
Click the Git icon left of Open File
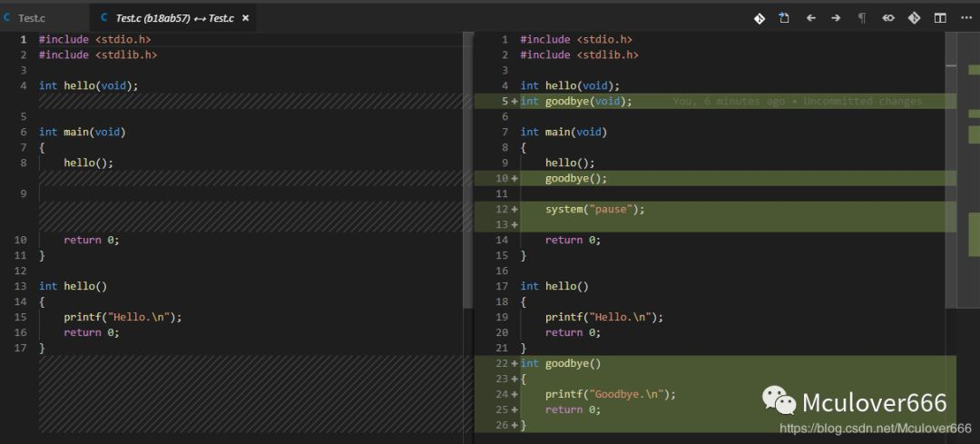[759, 17]
